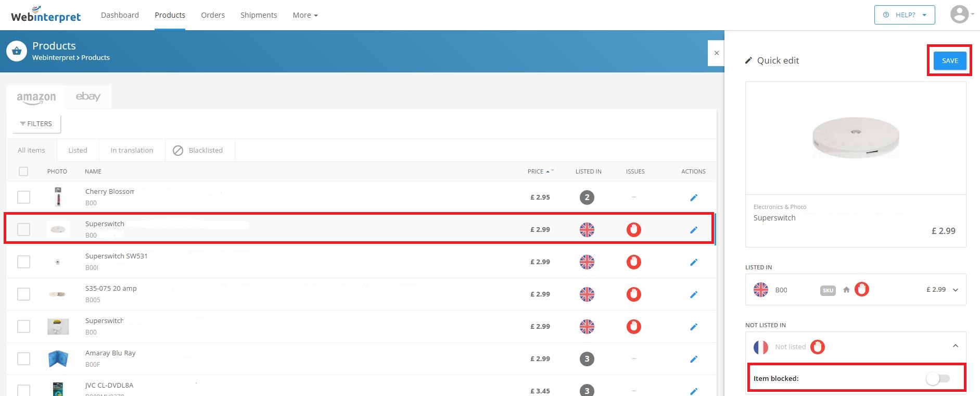The height and width of the screenshot is (396, 980).
Task: Click the SAVE button
Action: pyautogui.click(x=949, y=60)
